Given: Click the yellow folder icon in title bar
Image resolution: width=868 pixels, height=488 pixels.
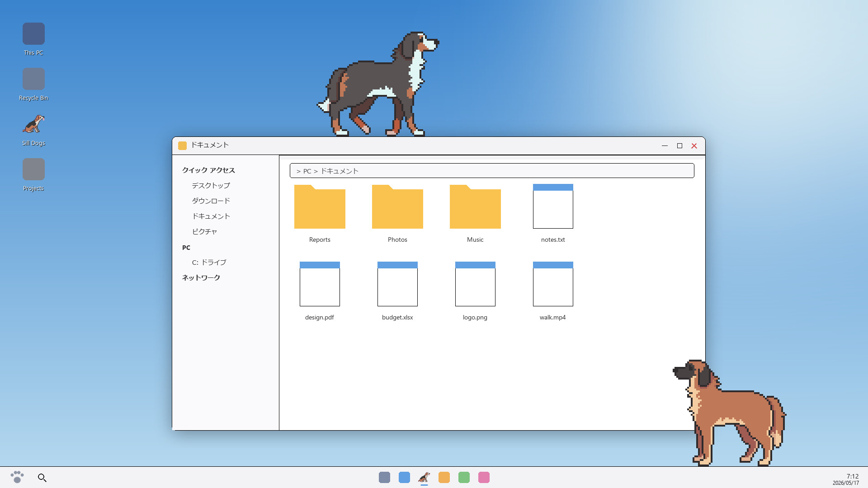Looking at the screenshot, I should coord(182,145).
